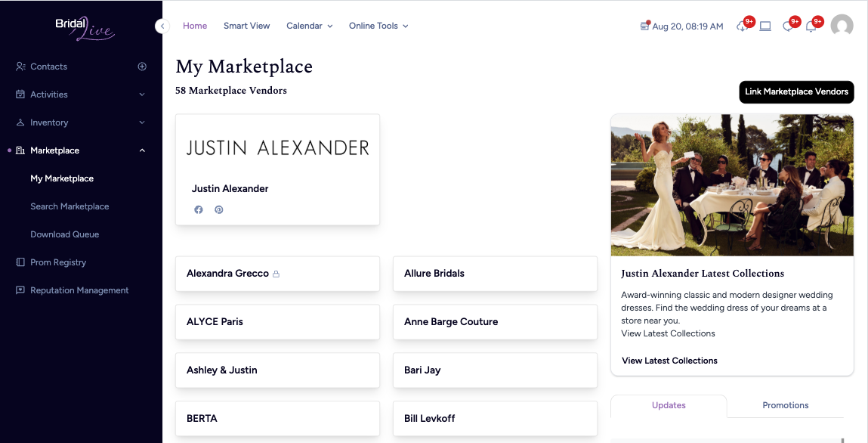Go to the Home menu
The image size is (868, 443).
195,26
